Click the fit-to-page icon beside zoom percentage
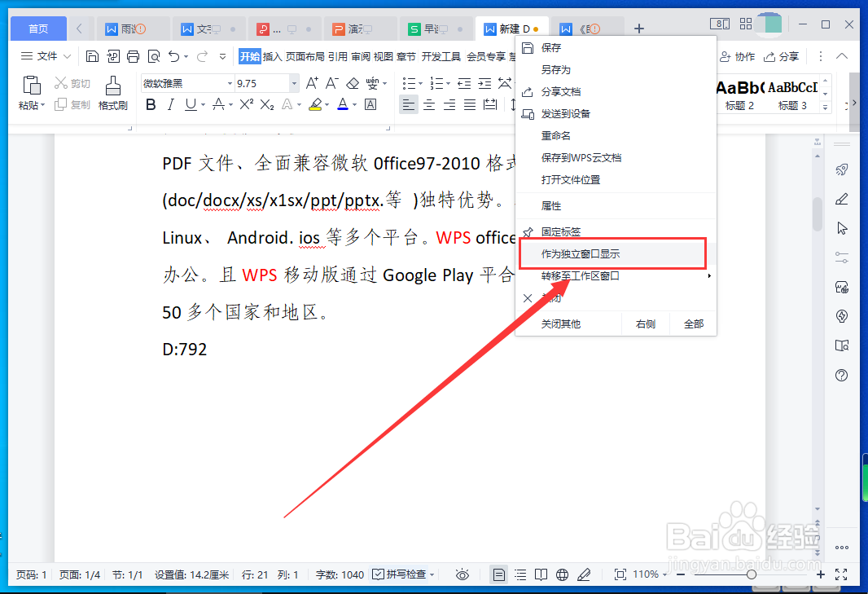868x594 pixels. coord(620,574)
